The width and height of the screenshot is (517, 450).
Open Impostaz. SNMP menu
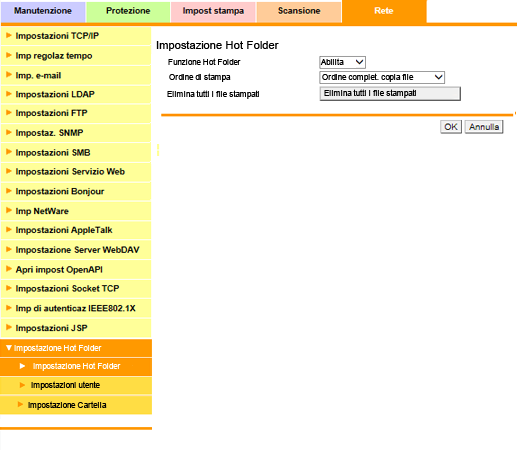76,133
